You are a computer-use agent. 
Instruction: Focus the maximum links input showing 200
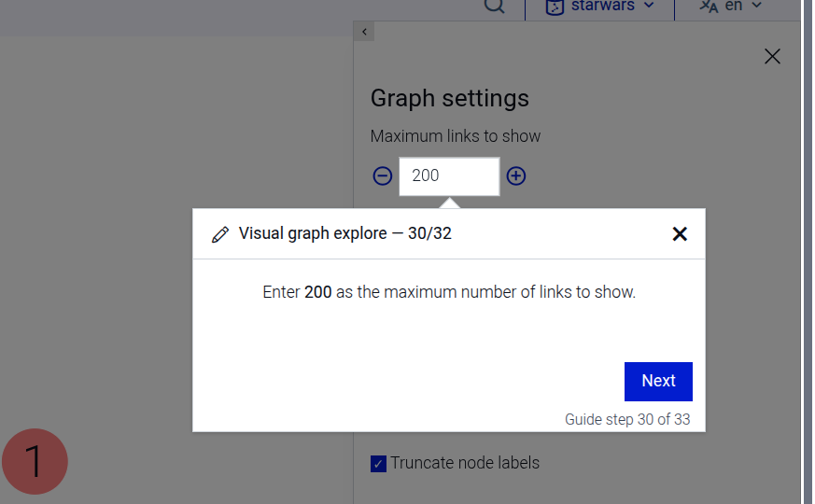[448, 175]
